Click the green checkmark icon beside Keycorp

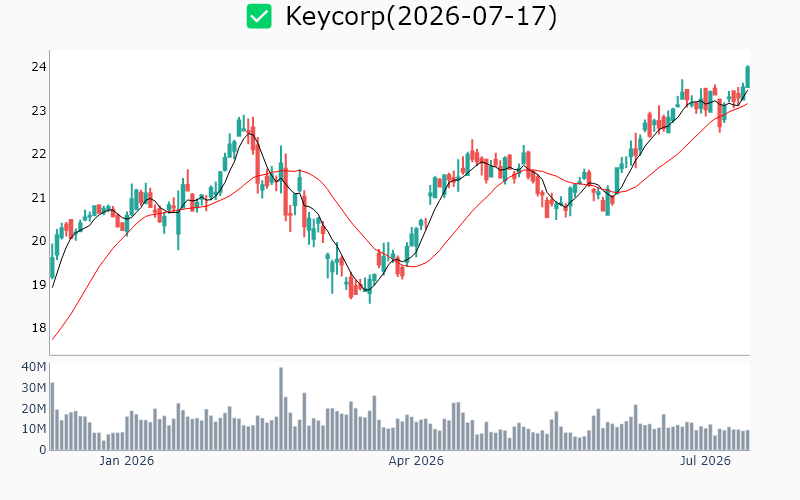point(259,16)
